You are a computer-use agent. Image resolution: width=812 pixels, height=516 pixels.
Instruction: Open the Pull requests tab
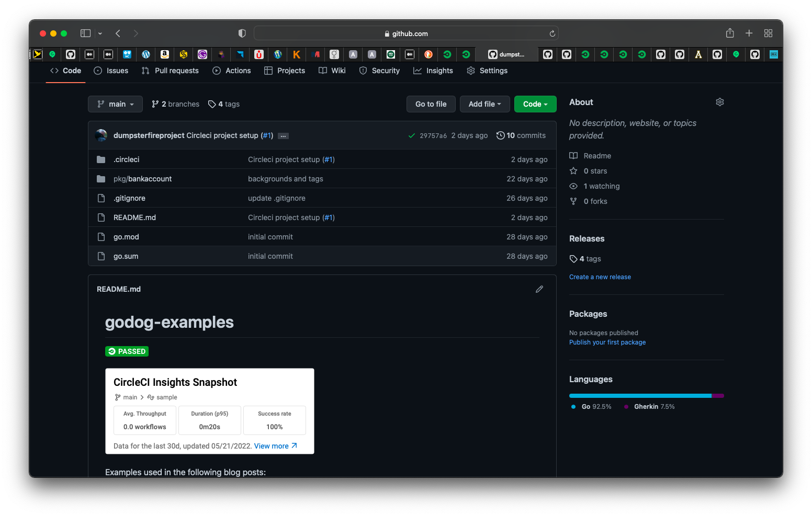[170, 71]
